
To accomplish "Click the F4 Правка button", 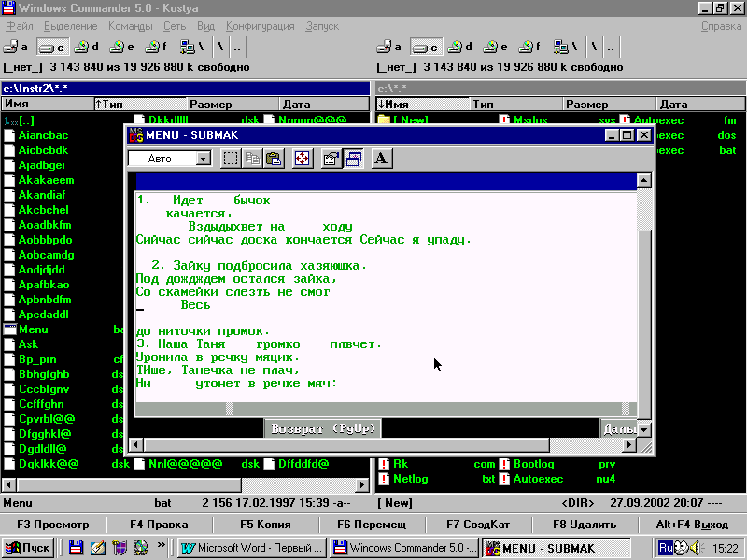I will tap(159, 525).
